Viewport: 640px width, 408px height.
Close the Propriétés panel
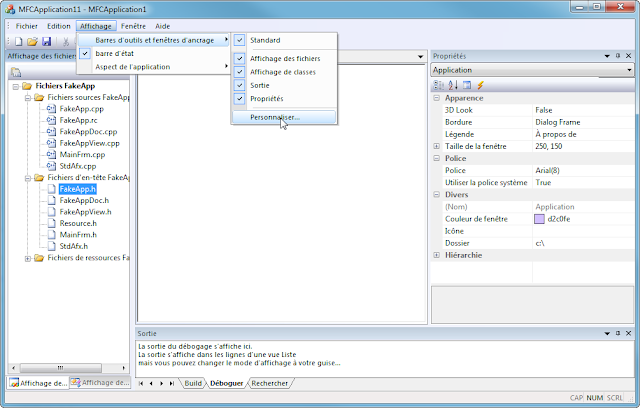pos(629,56)
